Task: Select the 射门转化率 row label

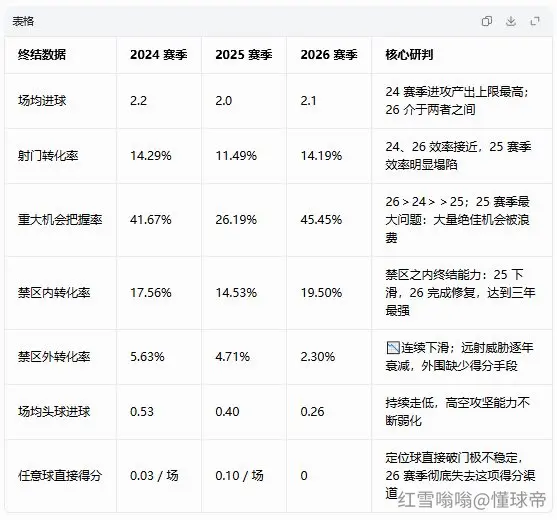Action: click(48, 156)
